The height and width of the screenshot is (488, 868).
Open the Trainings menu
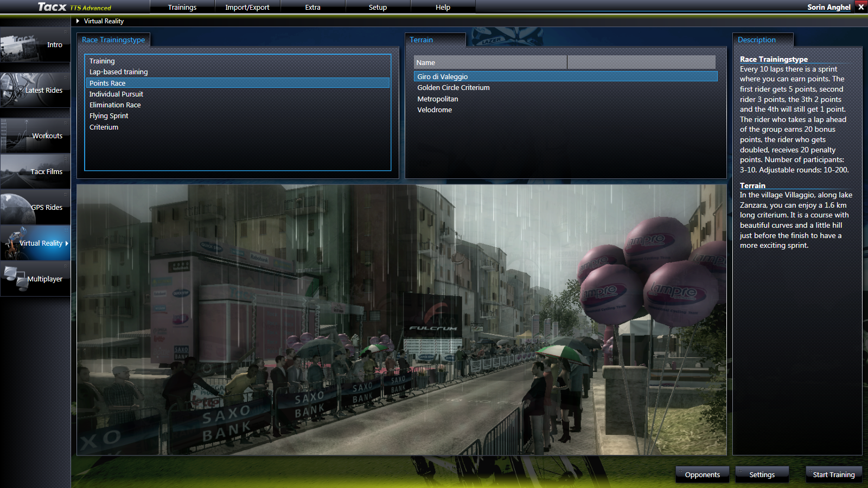(x=182, y=7)
